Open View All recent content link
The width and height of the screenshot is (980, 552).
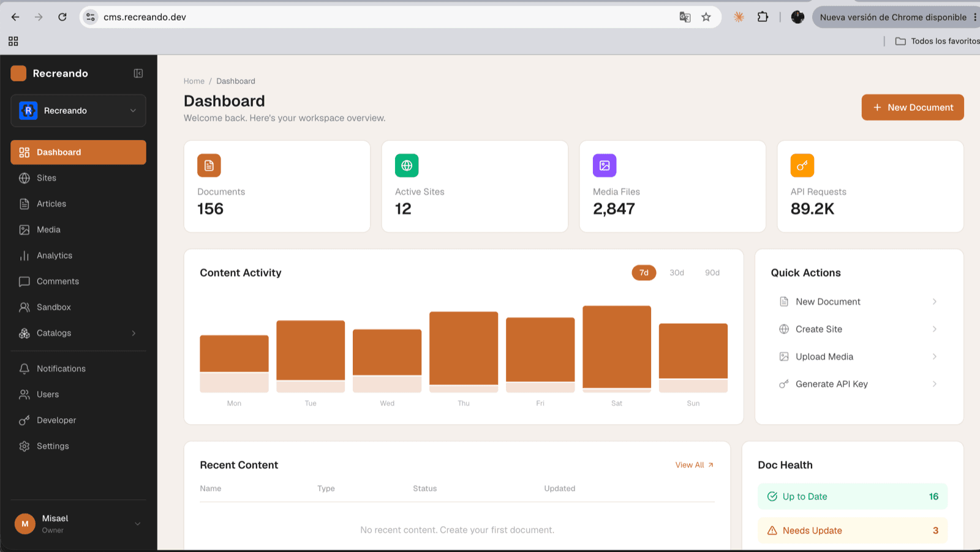coord(695,465)
